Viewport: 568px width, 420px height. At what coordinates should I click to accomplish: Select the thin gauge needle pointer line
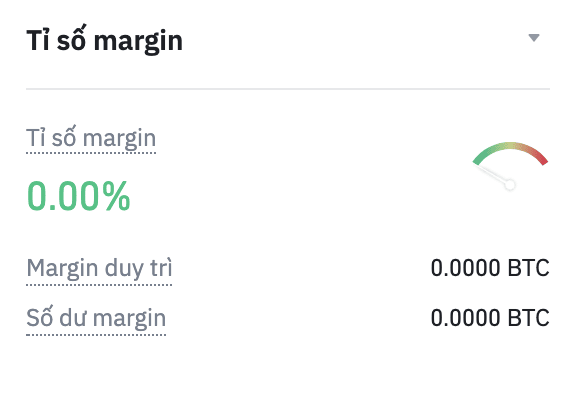(492, 174)
